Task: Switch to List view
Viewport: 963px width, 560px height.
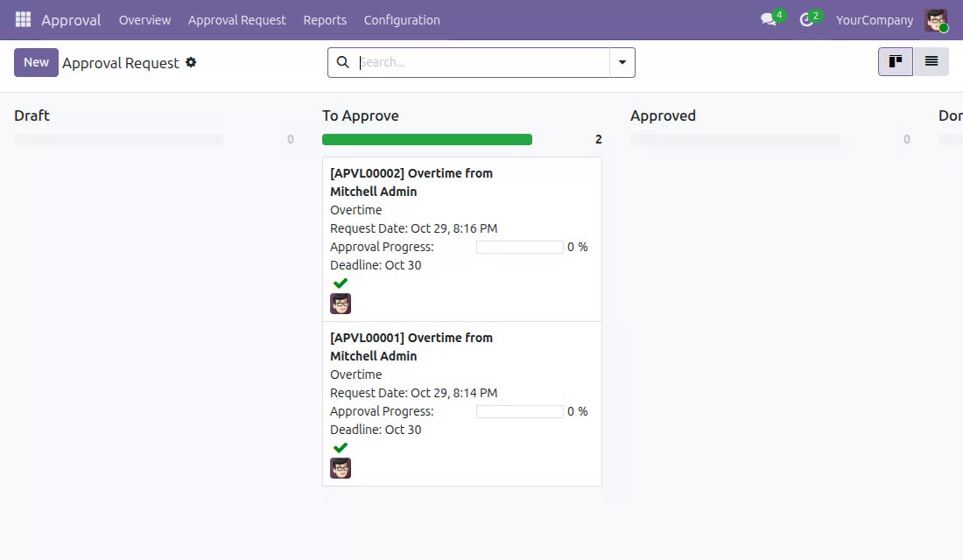Action: (x=931, y=61)
